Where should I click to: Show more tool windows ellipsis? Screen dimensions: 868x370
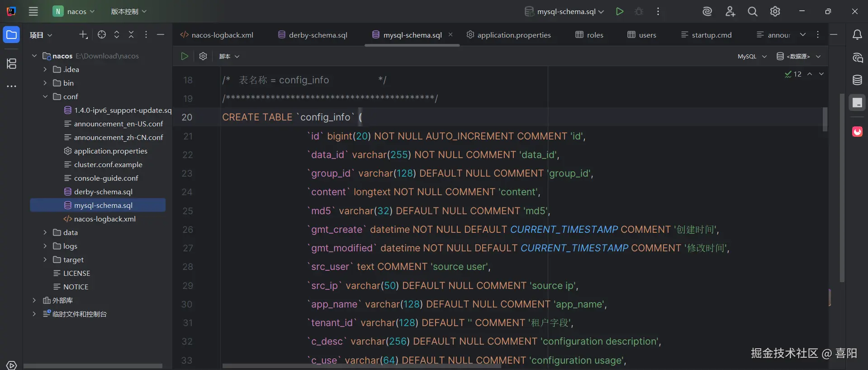click(x=12, y=86)
